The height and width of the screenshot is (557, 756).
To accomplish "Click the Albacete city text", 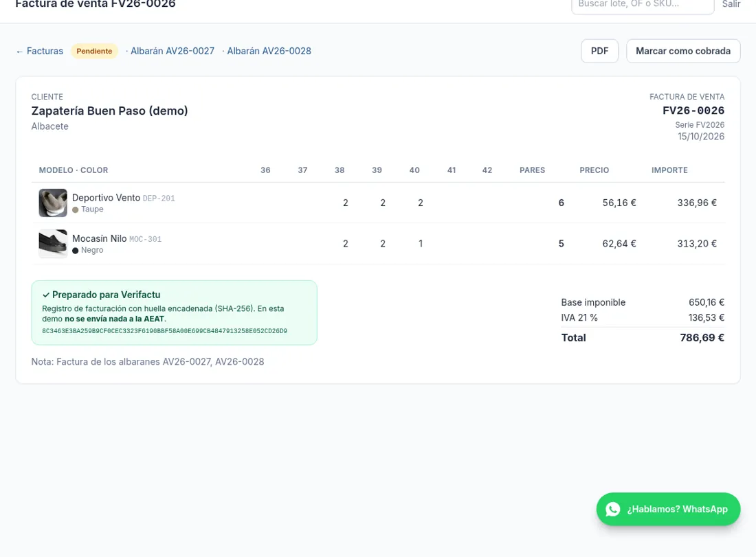I will click(49, 126).
